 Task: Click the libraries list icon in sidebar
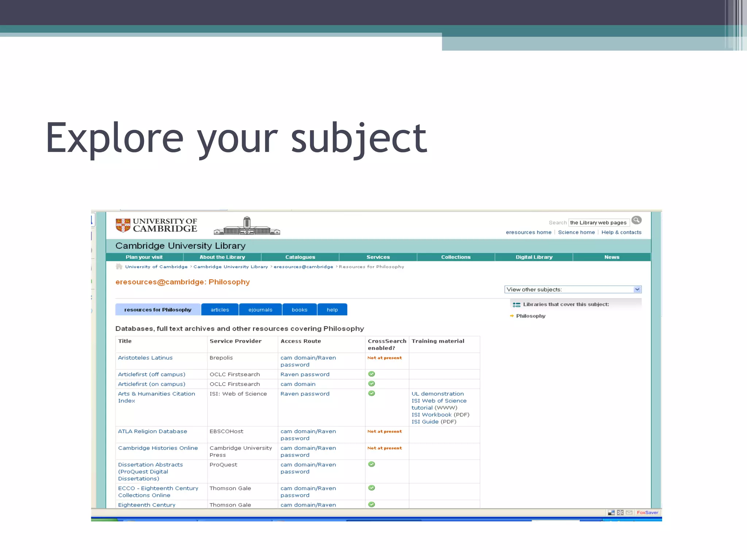click(516, 305)
